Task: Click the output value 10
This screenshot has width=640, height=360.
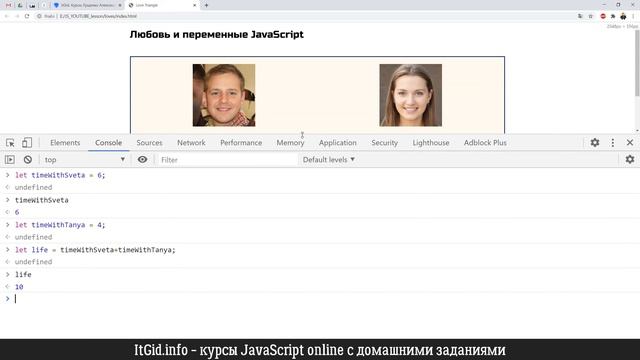Action: pyautogui.click(x=19, y=287)
